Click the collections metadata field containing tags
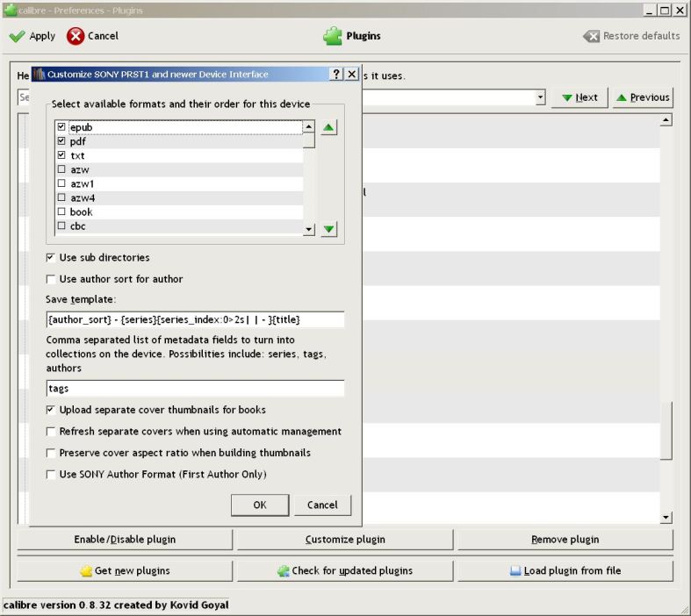Viewport: 691px width, 616px height. pos(195,389)
